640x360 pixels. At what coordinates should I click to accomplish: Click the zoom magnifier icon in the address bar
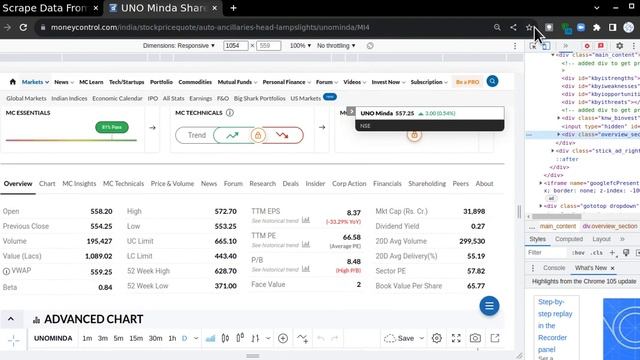tap(497, 27)
